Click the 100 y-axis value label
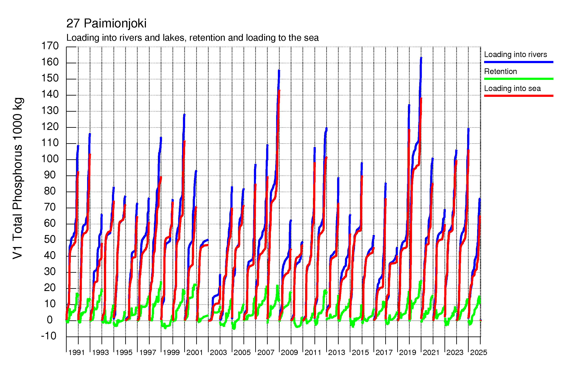This screenshot has width=588, height=370. 50,159
